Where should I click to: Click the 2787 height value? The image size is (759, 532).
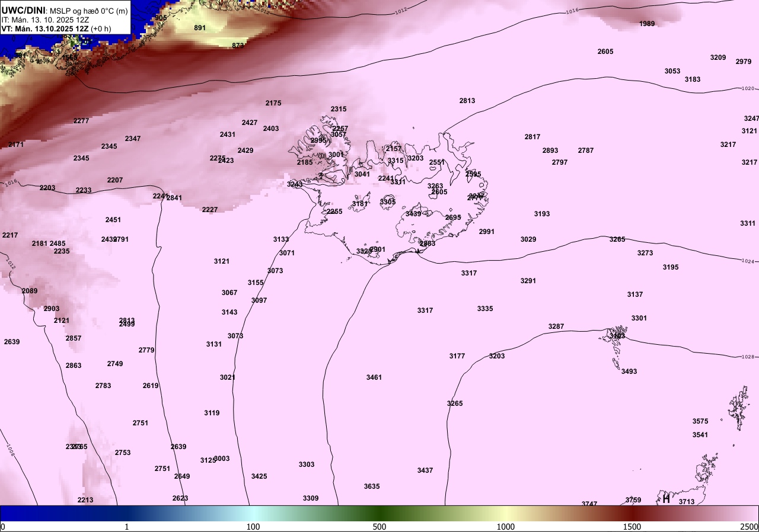586,150
